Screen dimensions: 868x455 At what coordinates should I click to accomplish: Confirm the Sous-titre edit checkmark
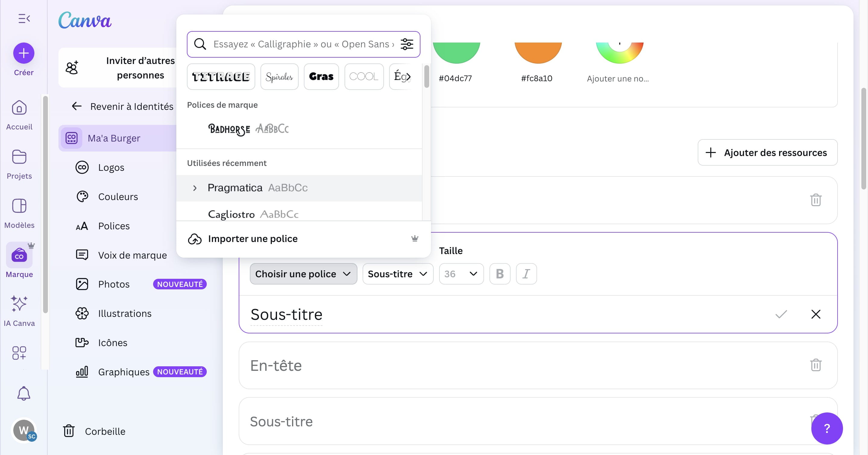781,314
